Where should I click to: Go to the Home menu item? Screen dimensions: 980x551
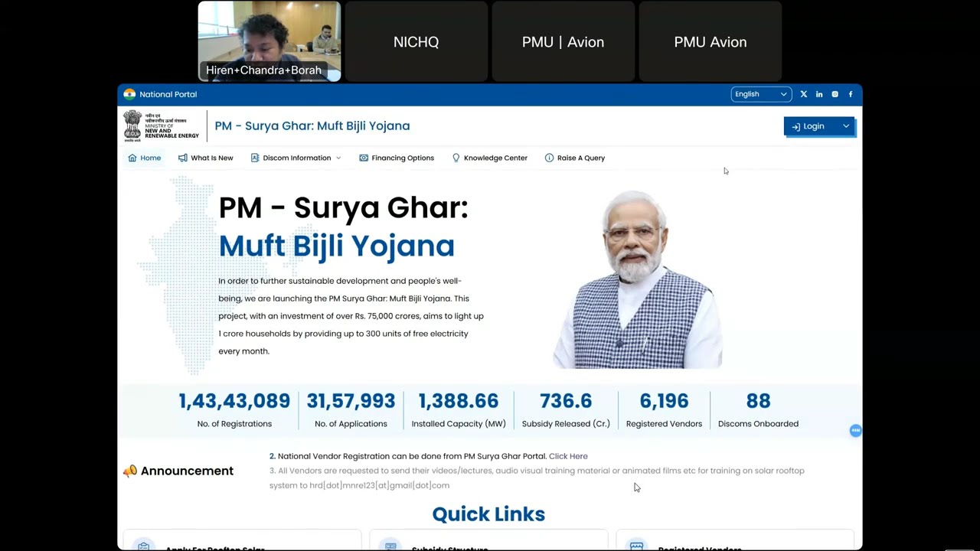pos(145,158)
